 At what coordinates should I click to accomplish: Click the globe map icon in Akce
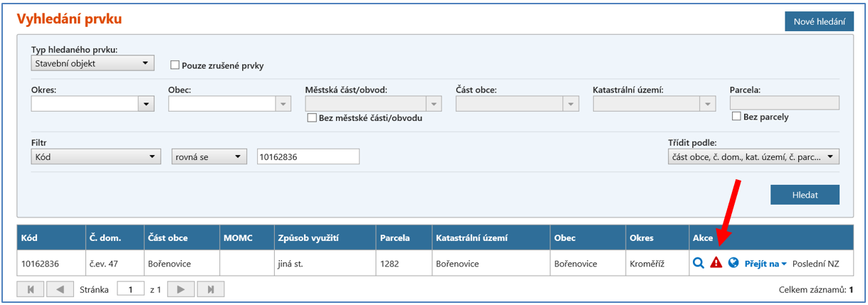click(x=733, y=263)
